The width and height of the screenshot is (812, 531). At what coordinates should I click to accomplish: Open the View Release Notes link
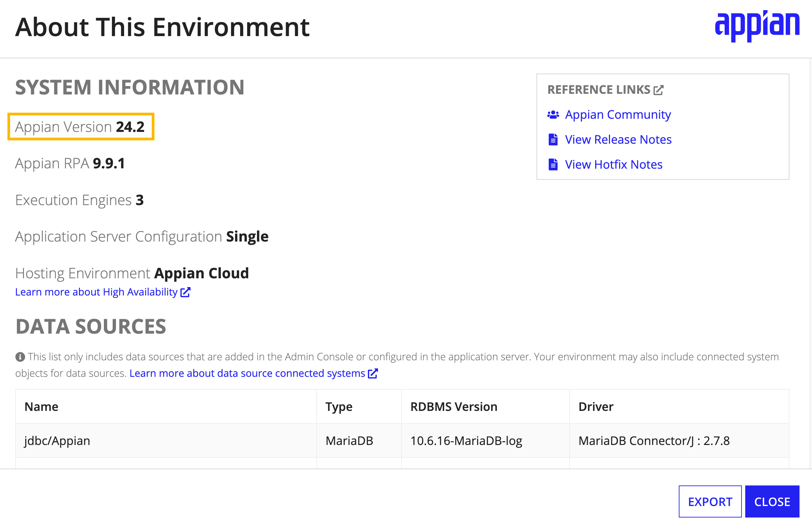pos(618,140)
